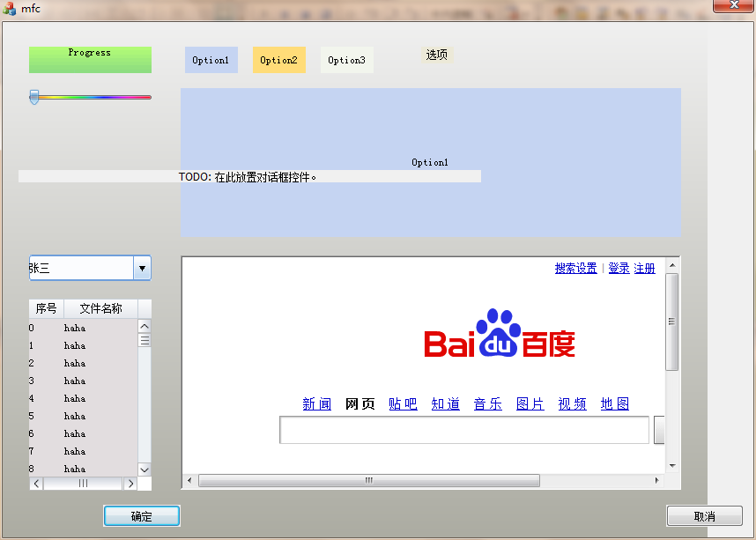Click the browser pane scroll down arrow
756x540 pixels.
click(x=672, y=466)
